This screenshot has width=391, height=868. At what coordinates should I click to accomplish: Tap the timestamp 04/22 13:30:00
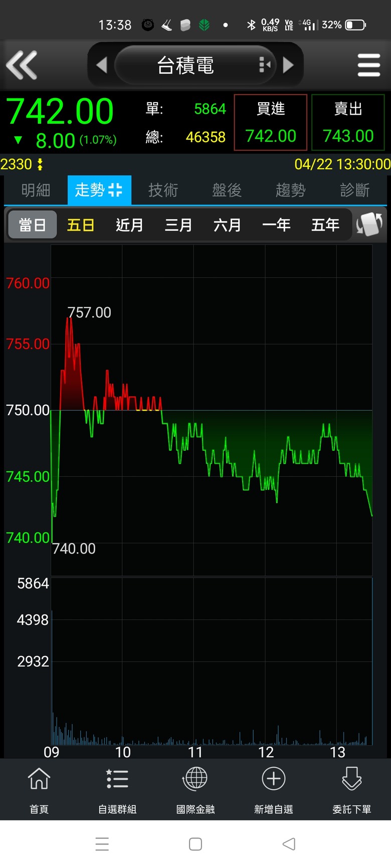click(x=342, y=164)
